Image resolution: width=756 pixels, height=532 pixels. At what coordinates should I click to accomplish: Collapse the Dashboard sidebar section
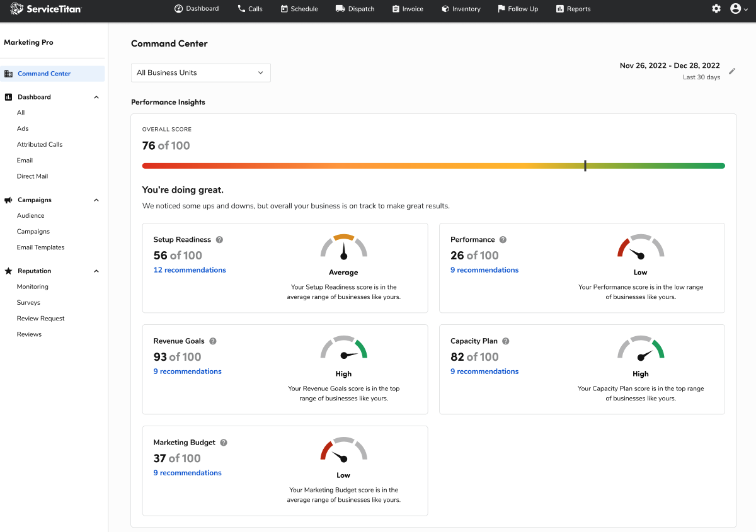(96, 98)
